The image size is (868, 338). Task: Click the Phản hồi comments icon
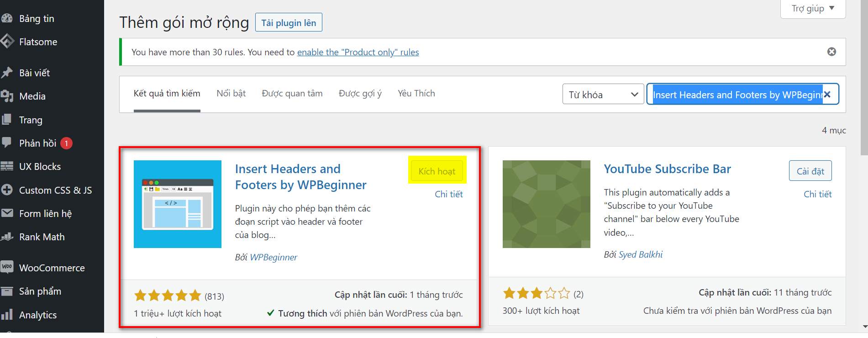(x=7, y=143)
